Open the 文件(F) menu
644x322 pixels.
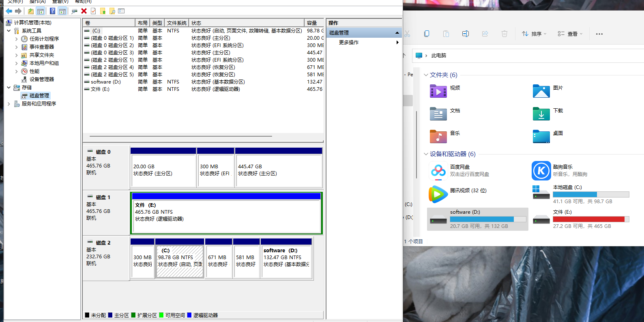click(15, 2)
